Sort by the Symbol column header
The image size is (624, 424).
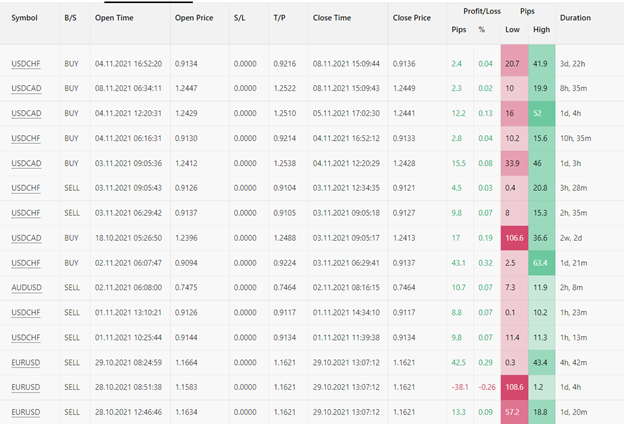coord(25,18)
